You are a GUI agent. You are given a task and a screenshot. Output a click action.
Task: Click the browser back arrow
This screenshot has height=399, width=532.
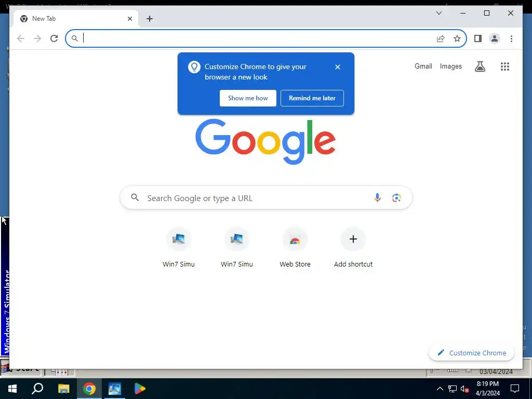[21, 38]
